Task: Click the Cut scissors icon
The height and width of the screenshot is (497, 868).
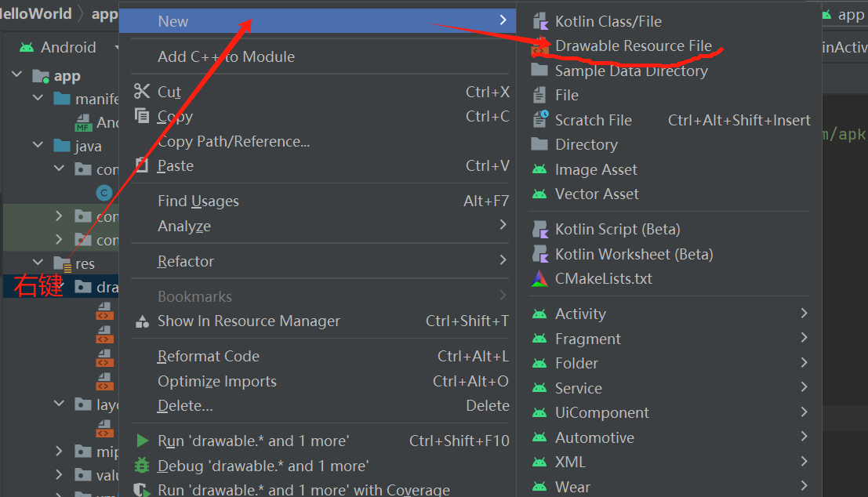Action: (x=142, y=91)
